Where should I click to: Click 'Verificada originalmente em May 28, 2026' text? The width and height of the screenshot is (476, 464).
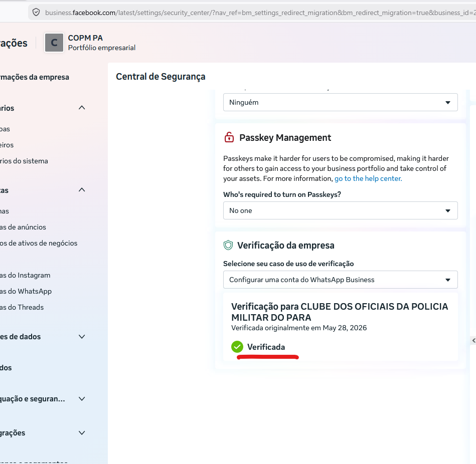[299, 328]
